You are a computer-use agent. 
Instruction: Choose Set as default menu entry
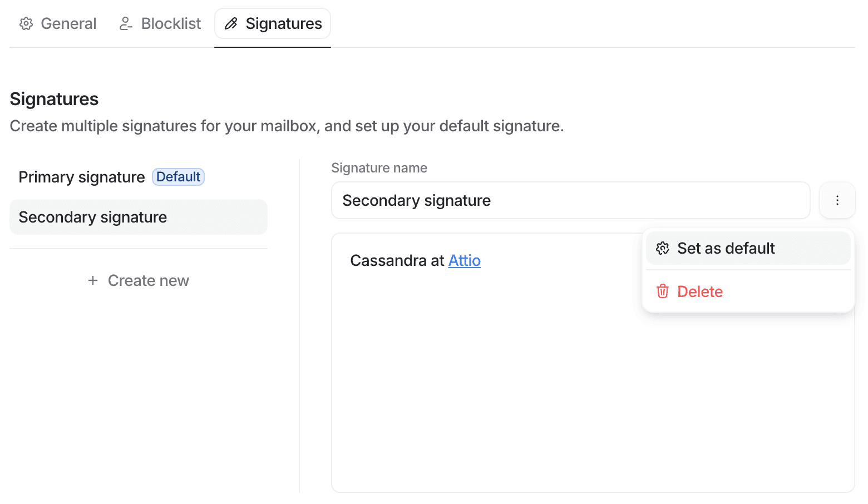tap(748, 248)
